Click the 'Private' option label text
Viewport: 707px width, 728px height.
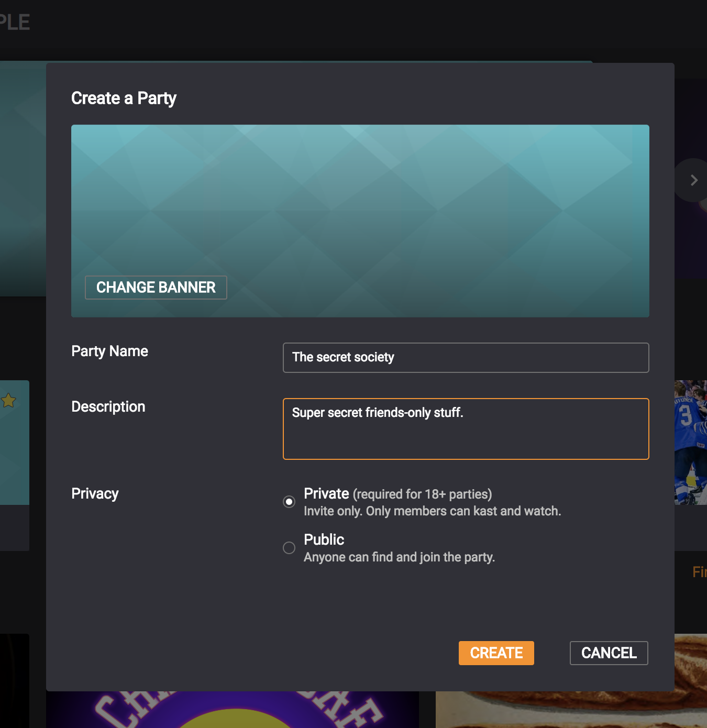tap(326, 493)
